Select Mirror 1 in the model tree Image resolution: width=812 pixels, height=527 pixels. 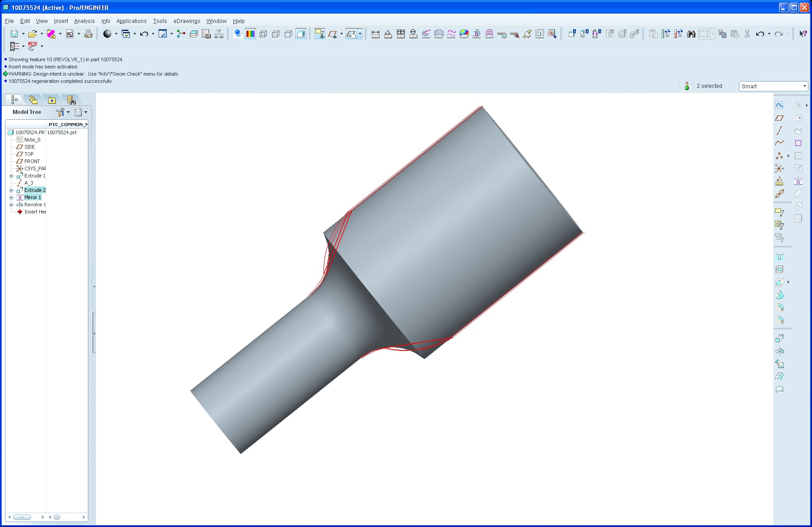click(x=32, y=197)
